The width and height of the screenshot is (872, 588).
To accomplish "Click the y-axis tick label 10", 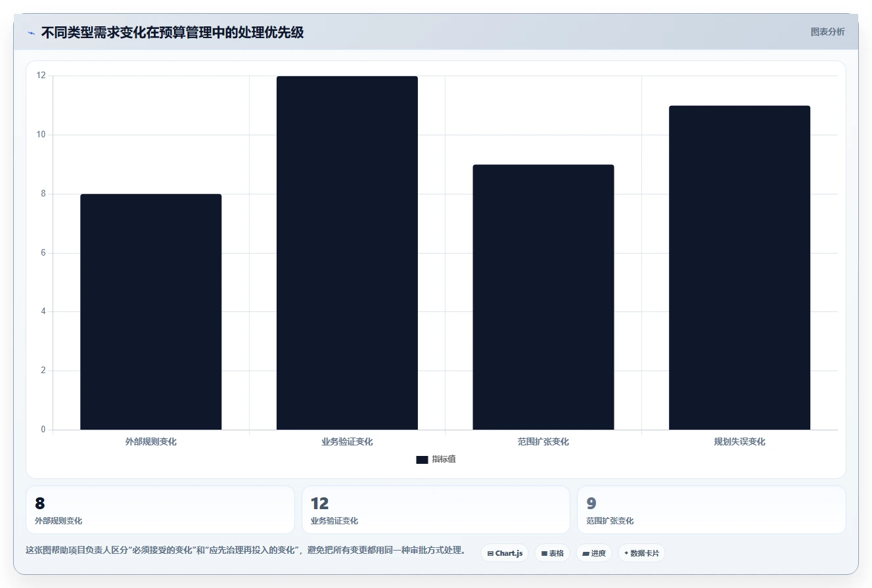I will click(x=41, y=135).
